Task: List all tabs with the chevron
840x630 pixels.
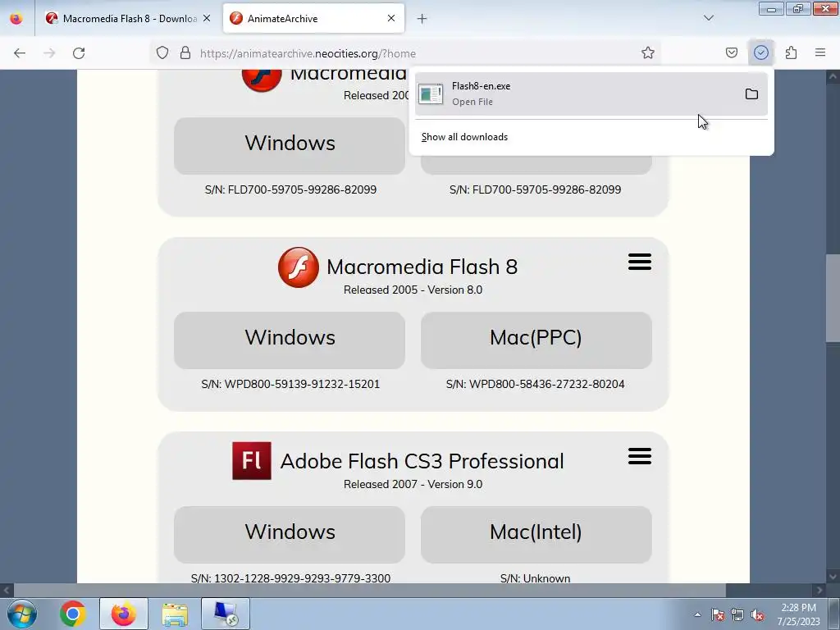Action: 708,18
